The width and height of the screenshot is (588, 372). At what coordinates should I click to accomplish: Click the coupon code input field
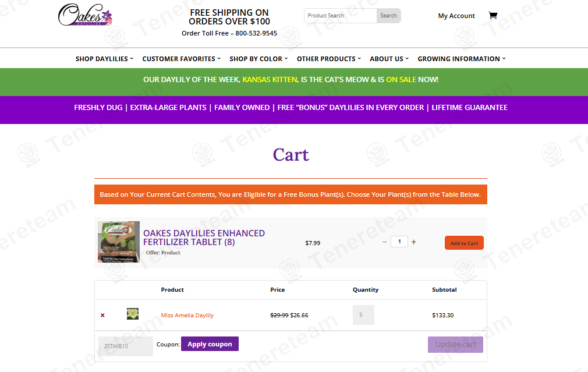pyautogui.click(x=126, y=346)
